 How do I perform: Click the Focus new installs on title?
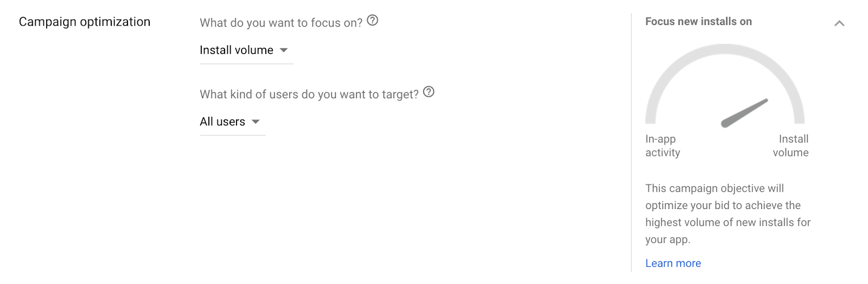[698, 22]
